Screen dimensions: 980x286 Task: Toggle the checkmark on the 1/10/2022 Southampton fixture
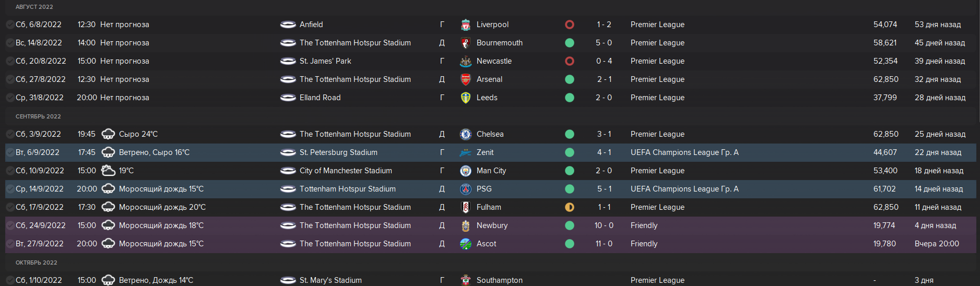point(10,280)
